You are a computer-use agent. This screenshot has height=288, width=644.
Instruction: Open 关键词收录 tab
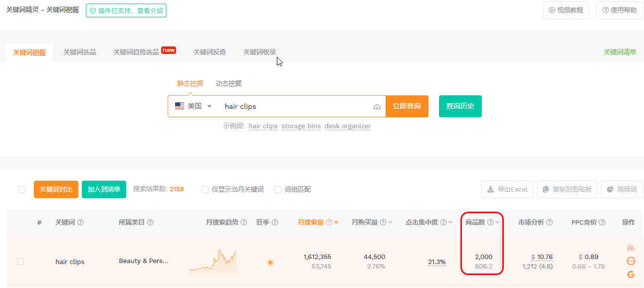point(259,52)
